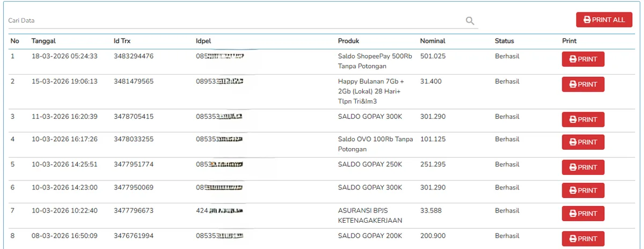Click nominal value 251.295
This screenshot has height=249, width=644.
coord(433,164)
